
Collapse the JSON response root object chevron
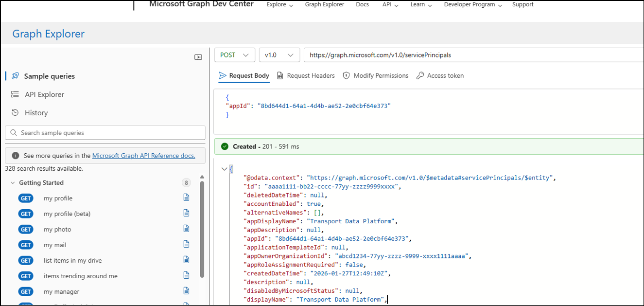pos(224,169)
